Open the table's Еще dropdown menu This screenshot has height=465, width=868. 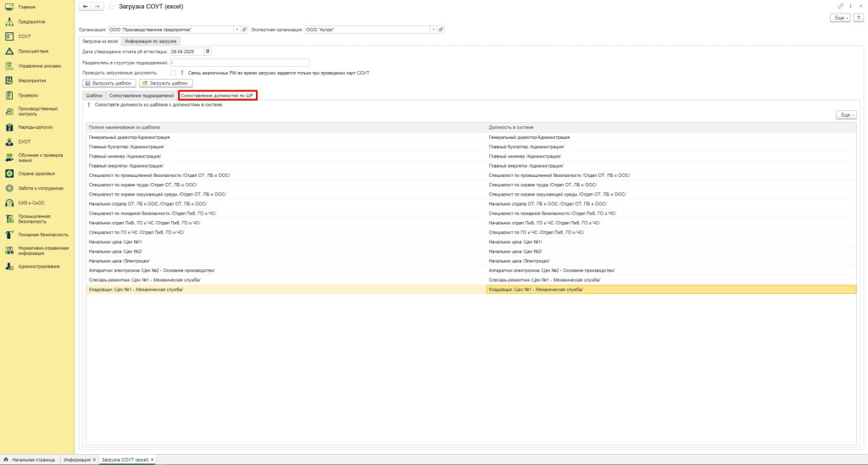pyautogui.click(x=846, y=114)
